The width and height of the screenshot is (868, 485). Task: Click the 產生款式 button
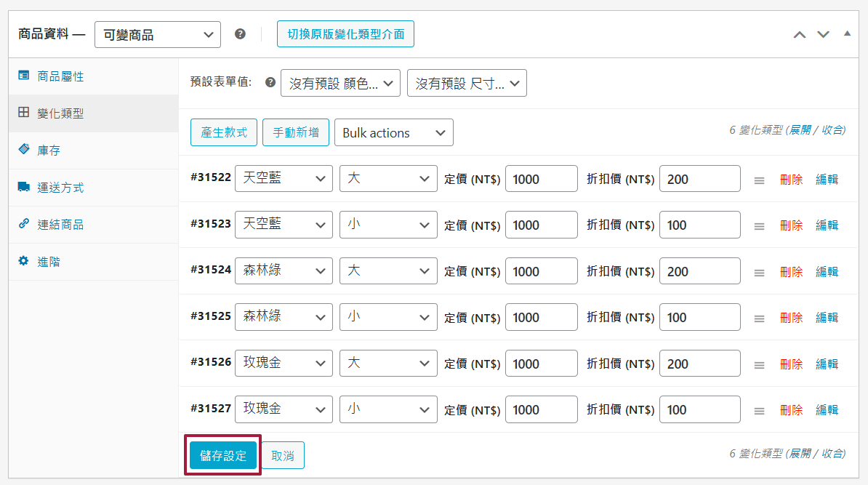tap(223, 132)
